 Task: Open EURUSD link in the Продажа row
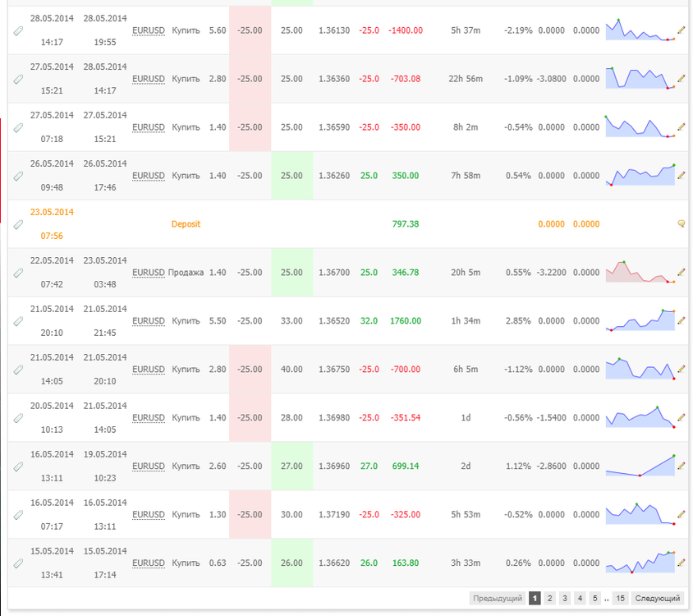tap(149, 273)
